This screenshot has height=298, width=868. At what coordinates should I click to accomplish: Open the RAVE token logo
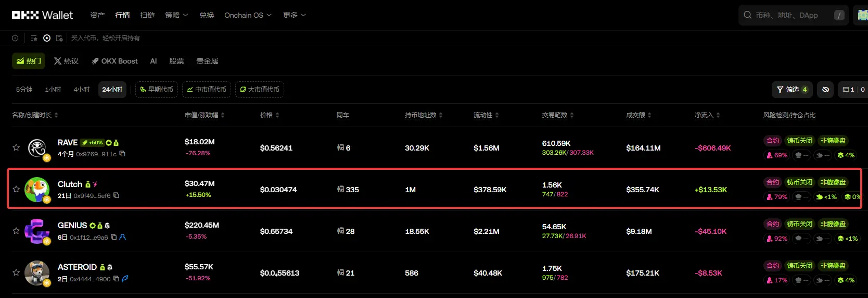(x=37, y=148)
